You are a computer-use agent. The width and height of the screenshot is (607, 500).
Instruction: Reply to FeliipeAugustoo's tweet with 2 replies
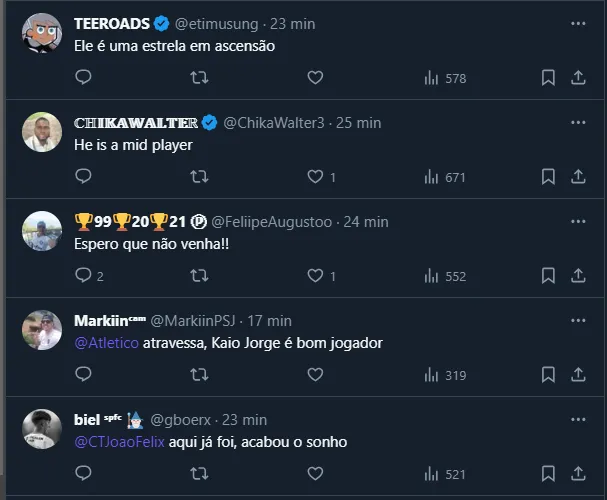(x=84, y=276)
